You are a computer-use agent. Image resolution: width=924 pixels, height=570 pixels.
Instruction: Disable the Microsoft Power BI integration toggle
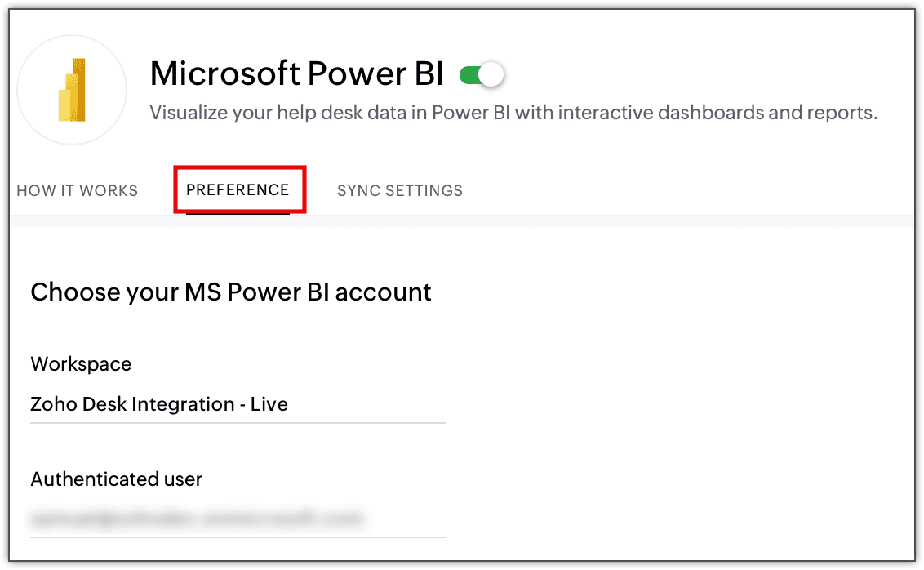pos(482,76)
